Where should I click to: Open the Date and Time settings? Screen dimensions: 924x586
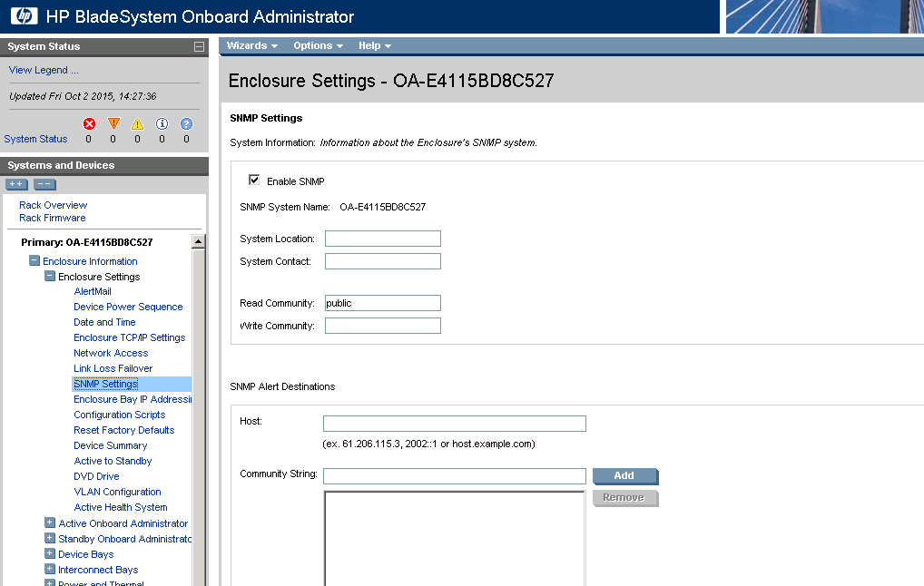point(104,322)
